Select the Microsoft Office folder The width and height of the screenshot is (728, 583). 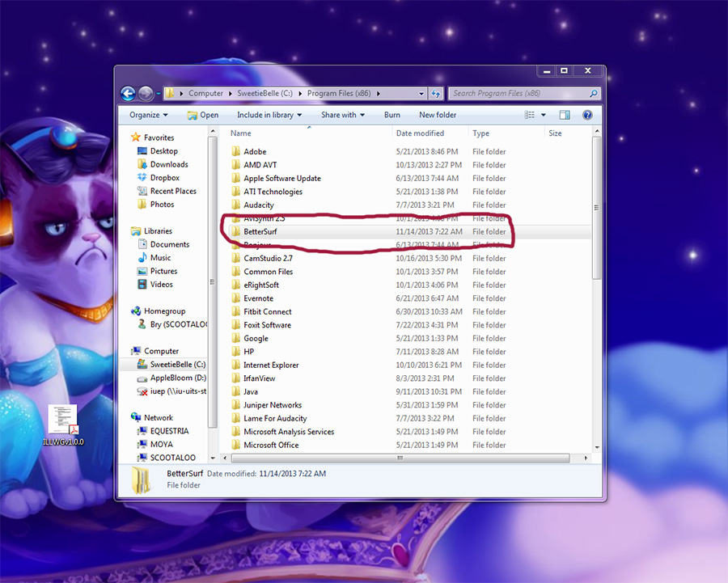pyautogui.click(x=271, y=446)
